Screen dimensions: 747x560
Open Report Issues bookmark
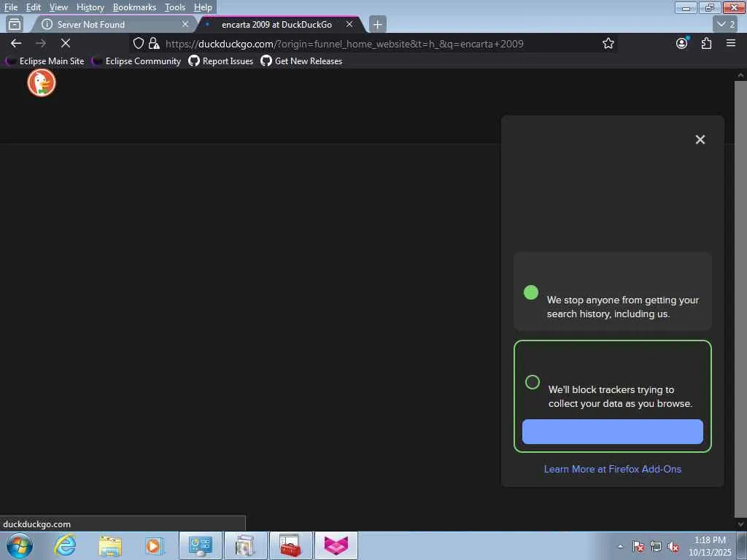(x=221, y=61)
